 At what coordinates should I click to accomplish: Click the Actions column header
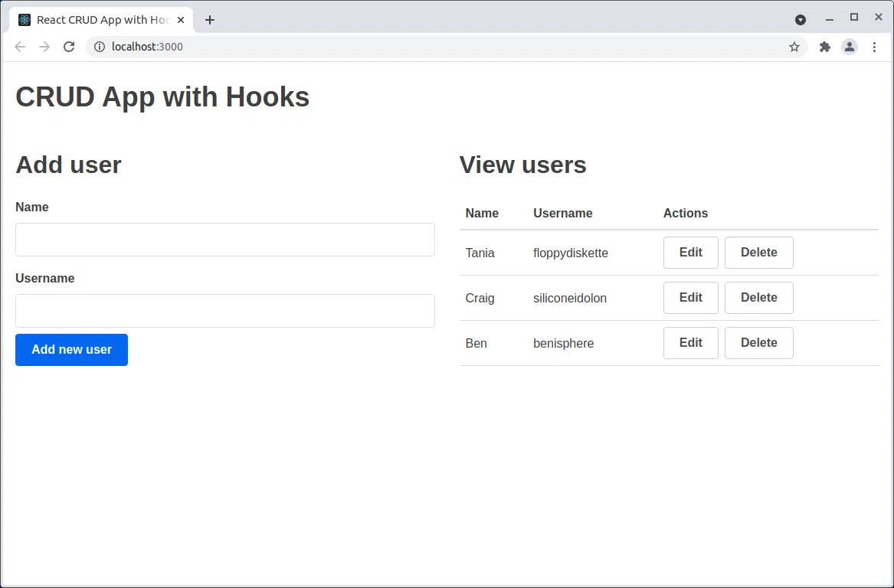point(686,213)
